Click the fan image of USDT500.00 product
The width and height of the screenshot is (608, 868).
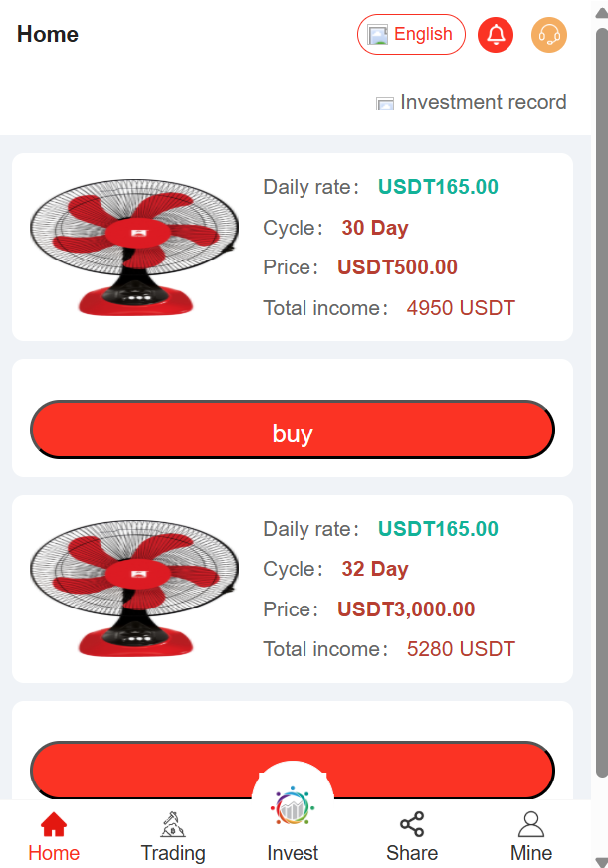coord(134,247)
